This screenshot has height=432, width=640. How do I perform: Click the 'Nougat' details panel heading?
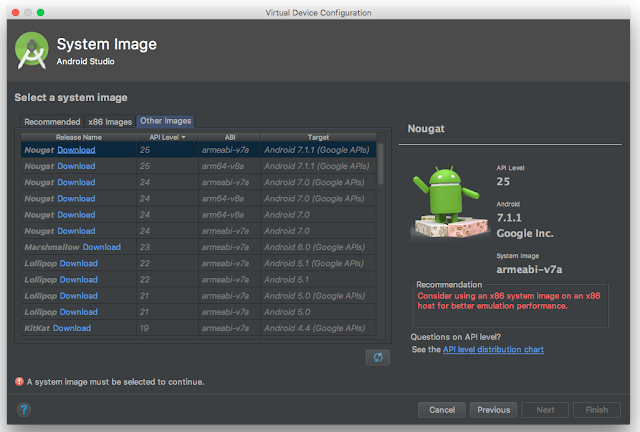click(x=426, y=129)
